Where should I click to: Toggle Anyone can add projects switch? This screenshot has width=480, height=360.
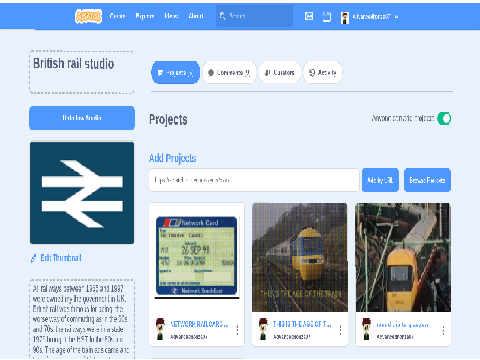444,118
